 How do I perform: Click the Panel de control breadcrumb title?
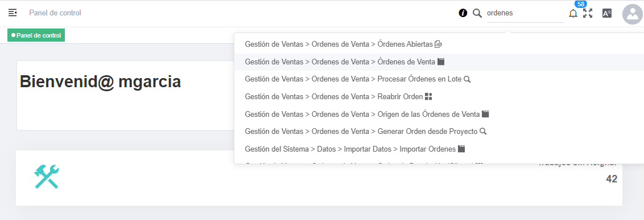point(55,13)
